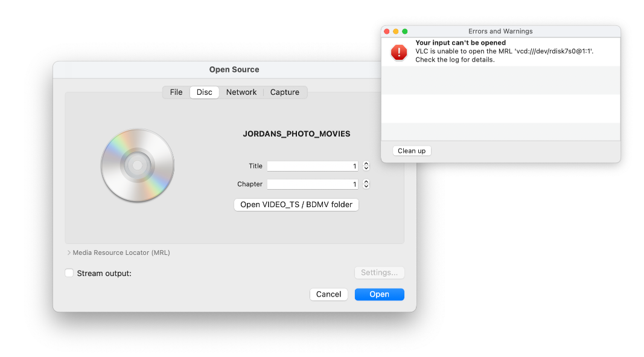
Task: Click the Chapter stepper arrows
Action: point(366,184)
